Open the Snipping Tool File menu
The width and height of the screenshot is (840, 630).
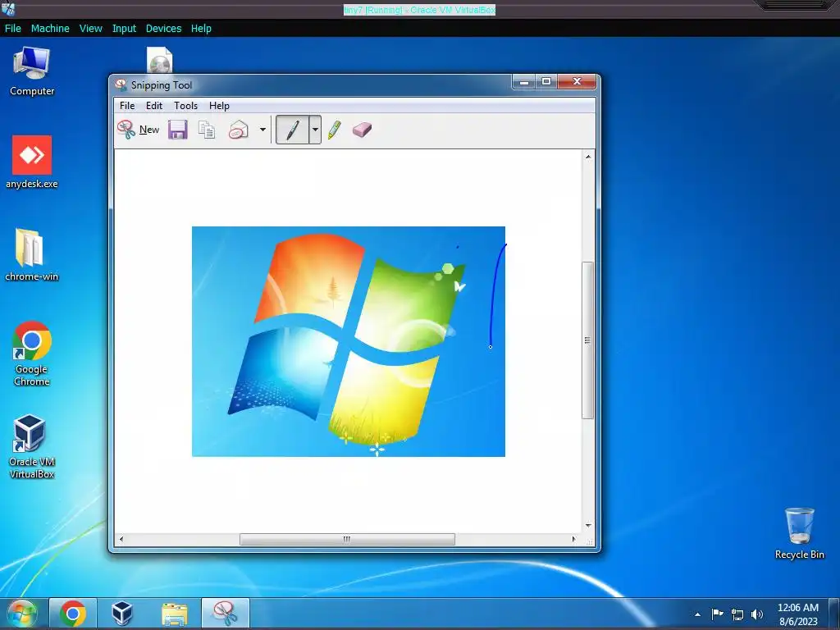[x=127, y=106]
